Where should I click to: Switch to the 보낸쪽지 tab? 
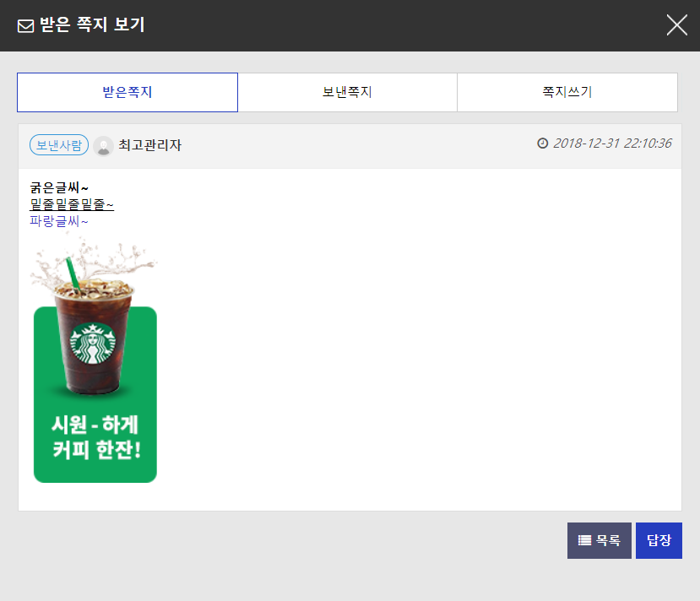(x=347, y=92)
